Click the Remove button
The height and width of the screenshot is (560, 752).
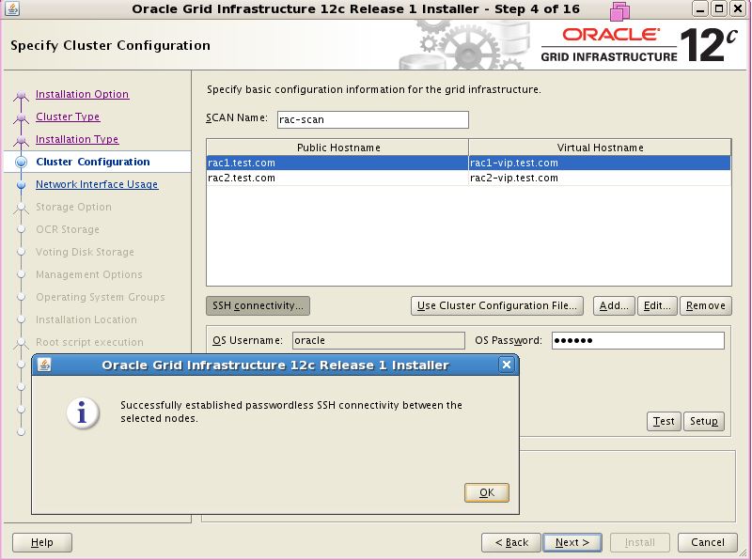(706, 305)
